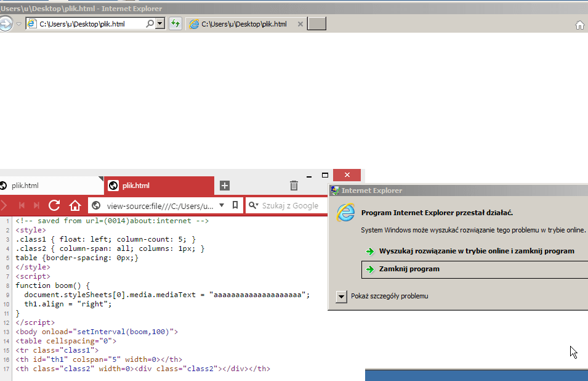Go to the Opera home page
This screenshot has height=381, width=588.
(75, 205)
